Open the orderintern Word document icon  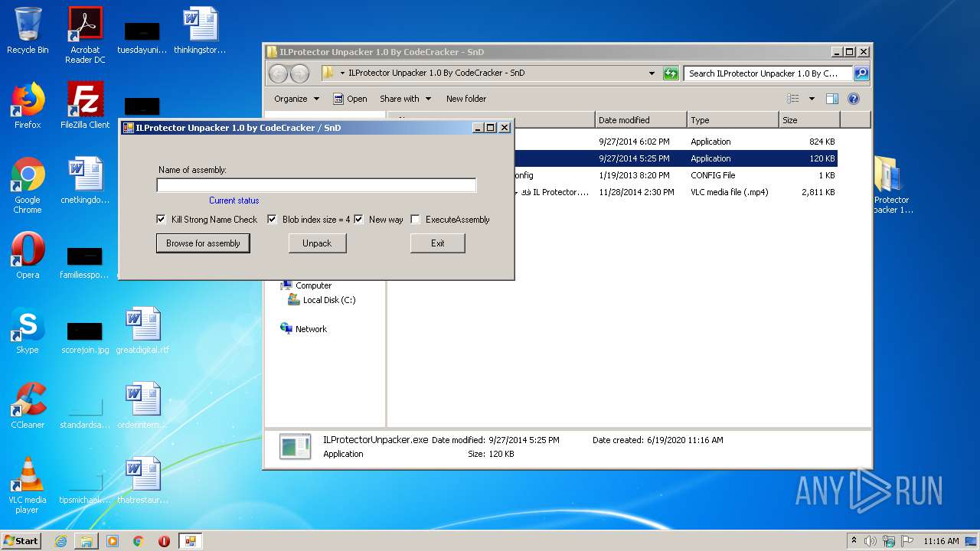[x=142, y=405]
